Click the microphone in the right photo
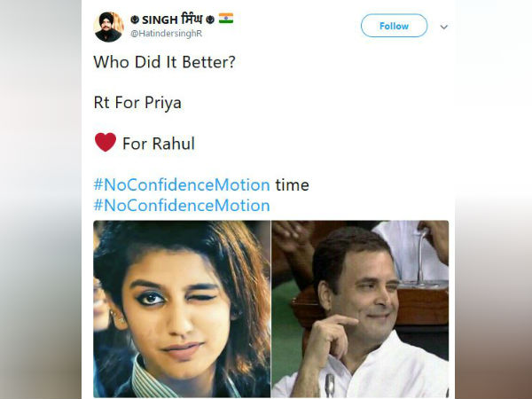532x399 pixels. point(330,386)
